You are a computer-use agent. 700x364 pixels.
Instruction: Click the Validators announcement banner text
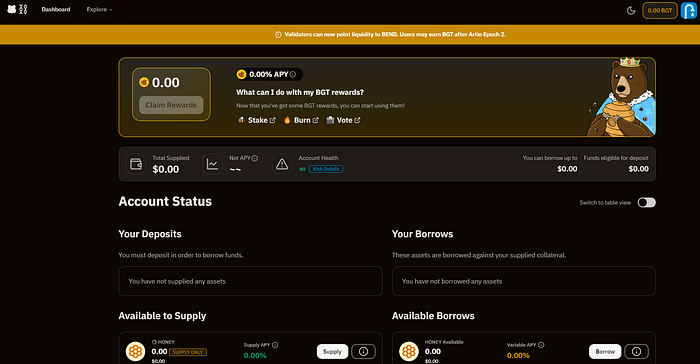click(395, 34)
